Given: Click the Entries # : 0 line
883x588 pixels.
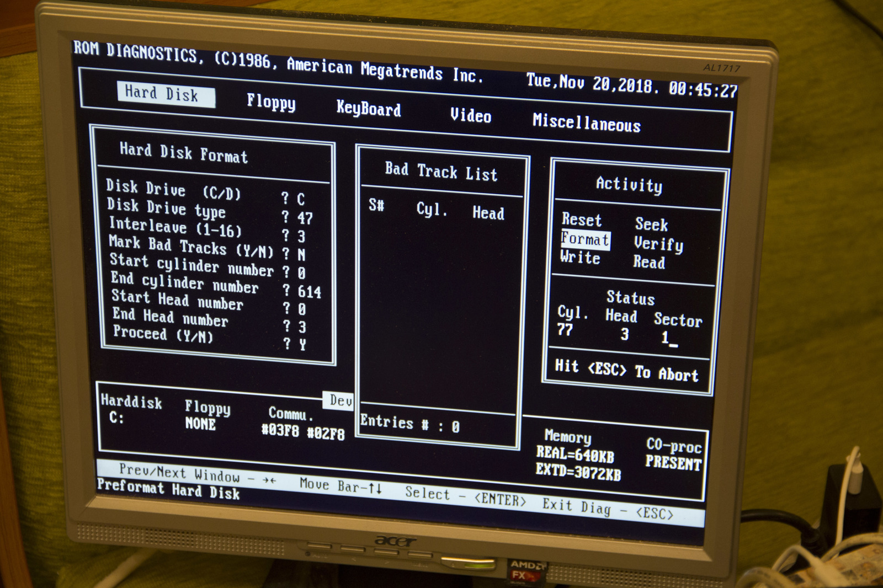Looking at the screenshot, I should (409, 424).
